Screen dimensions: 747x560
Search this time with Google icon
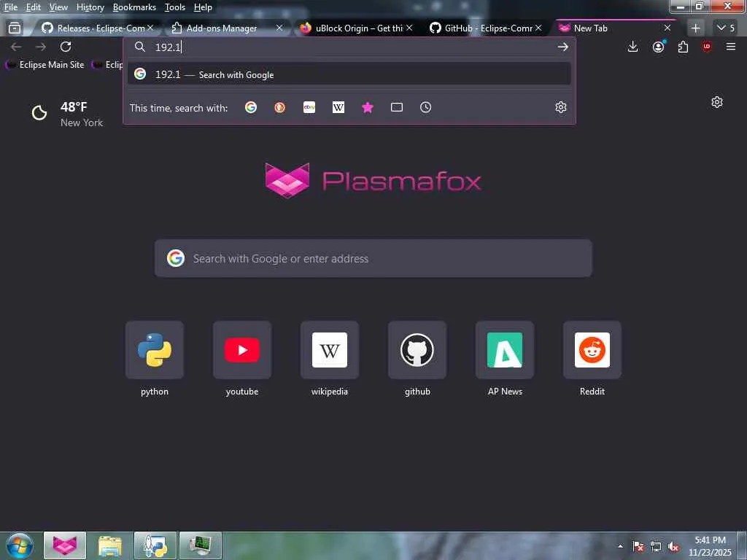pos(251,107)
